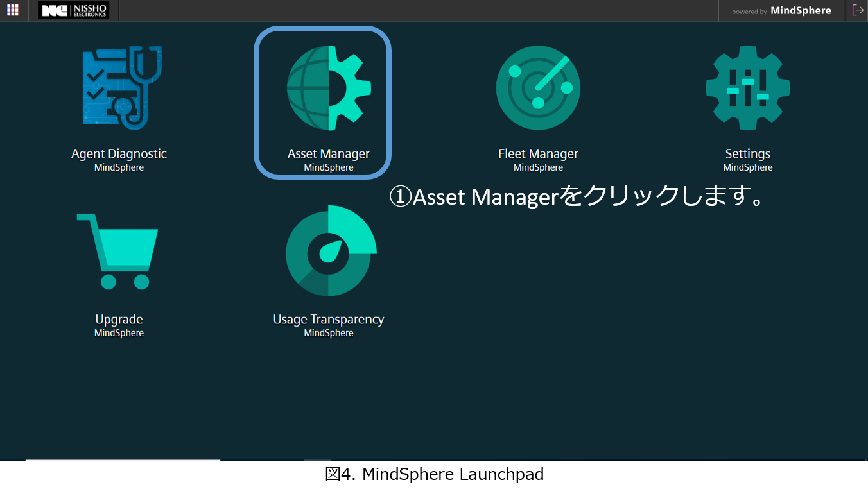
Task: Click the logout icon in header
Action: click(x=858, y=10)
